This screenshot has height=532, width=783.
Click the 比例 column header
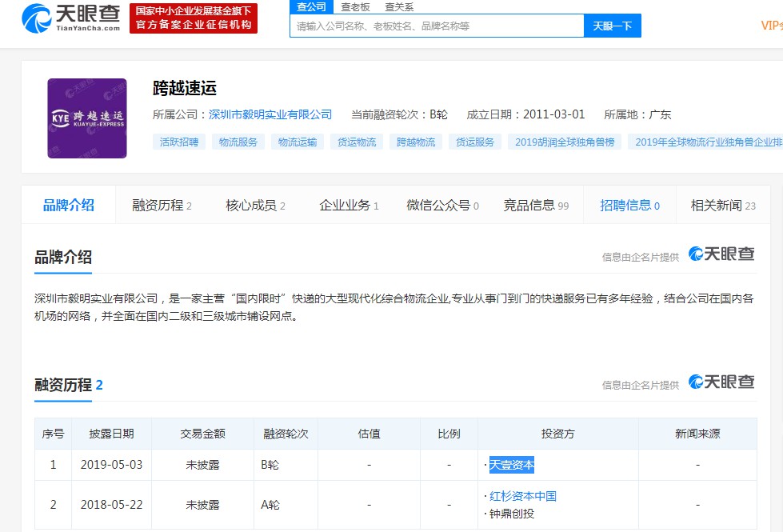(x=449, y=434)
